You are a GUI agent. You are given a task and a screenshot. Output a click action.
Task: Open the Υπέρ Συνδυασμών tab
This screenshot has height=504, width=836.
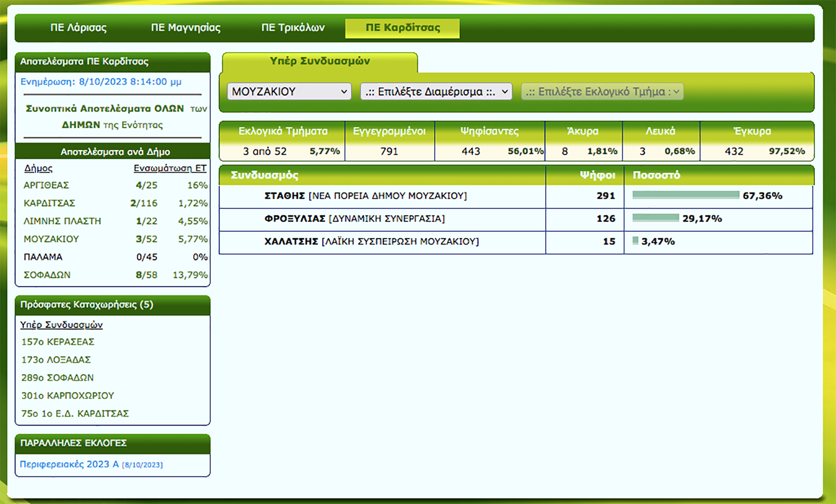(x=320, y=62)
